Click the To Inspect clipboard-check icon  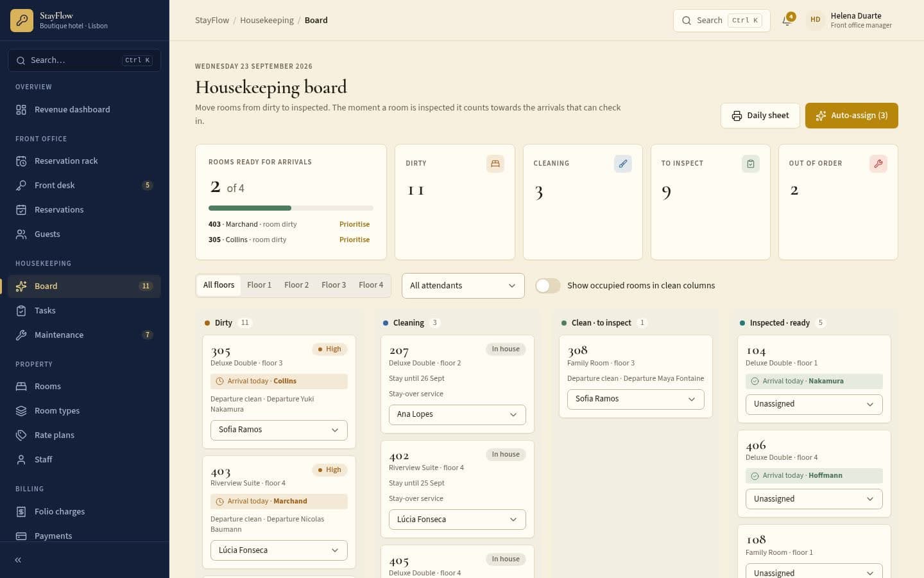pos(750,164)
